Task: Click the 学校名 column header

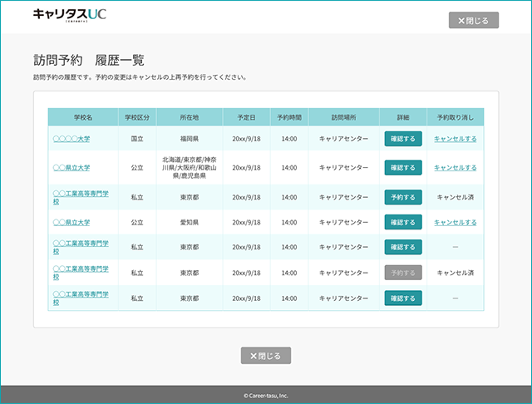Action: pos(83,117)
